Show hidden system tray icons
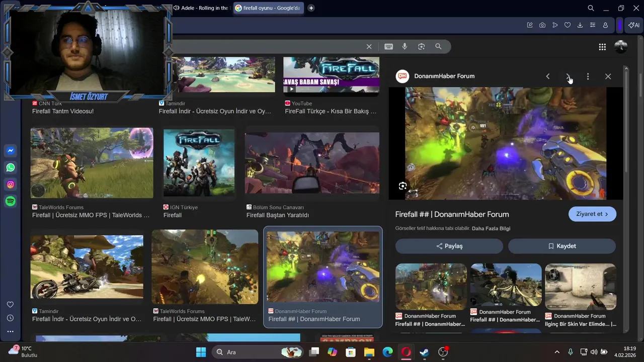This screenshot has height=362, width=644. click(557, 352)
